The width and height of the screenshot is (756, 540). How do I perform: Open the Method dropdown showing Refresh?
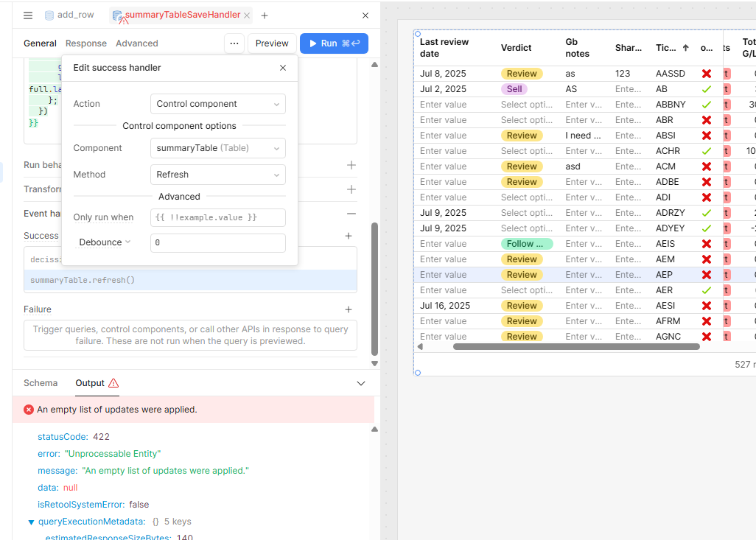218,175
